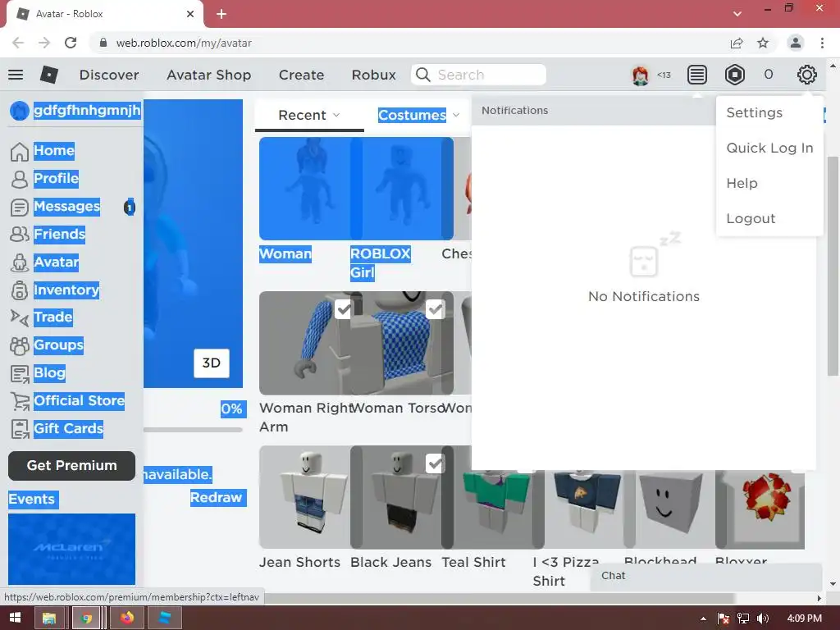
Task: Click the Roblox logo icon
Action: 48,75
